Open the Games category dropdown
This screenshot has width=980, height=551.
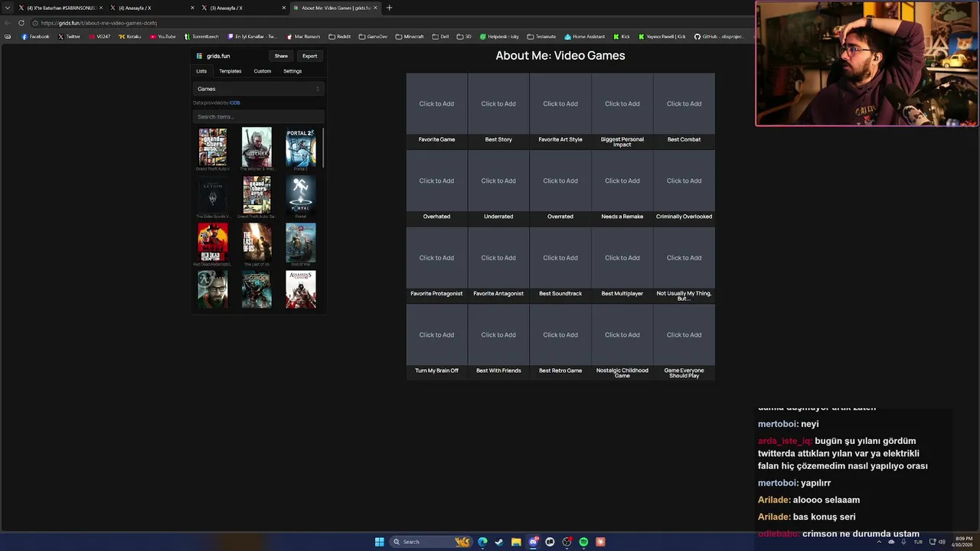(259, 89)
